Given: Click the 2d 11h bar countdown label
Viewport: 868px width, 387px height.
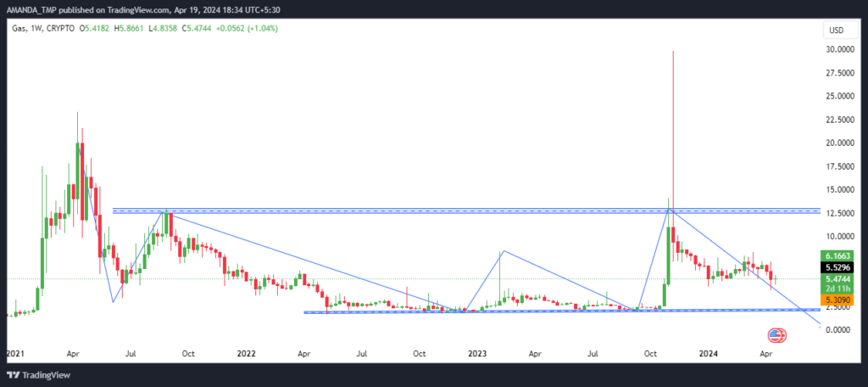Looking at the screenshot, I should click(x=837, y=288).
